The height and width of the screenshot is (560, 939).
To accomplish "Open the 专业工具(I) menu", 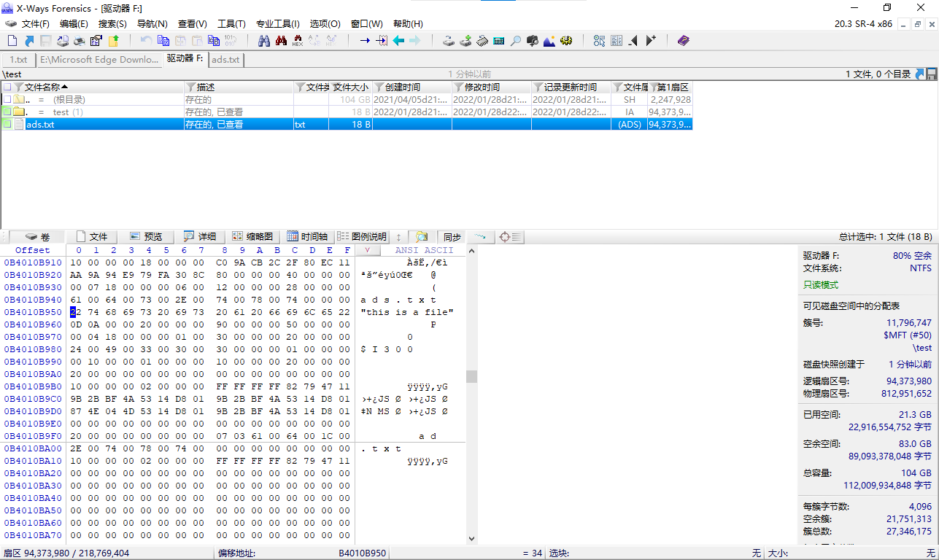I will pos(277,24).
